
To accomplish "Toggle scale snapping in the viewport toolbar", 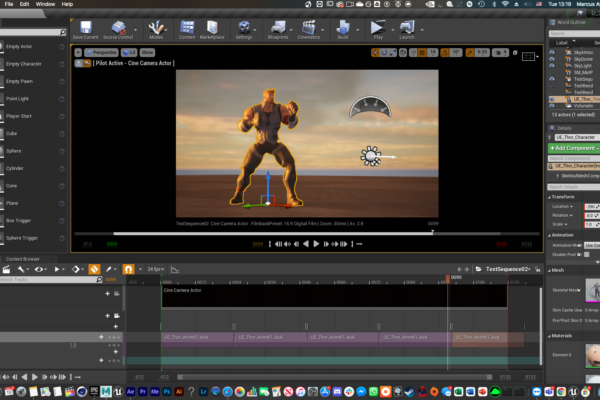I will [470, 53].
